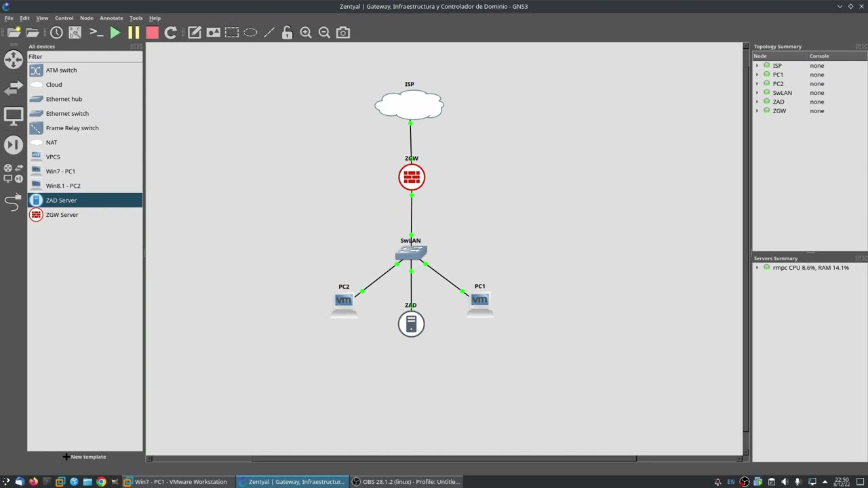Screen dimensions: 868x488
Task: Take a screenshot with the camera icon
Action: 343,33
